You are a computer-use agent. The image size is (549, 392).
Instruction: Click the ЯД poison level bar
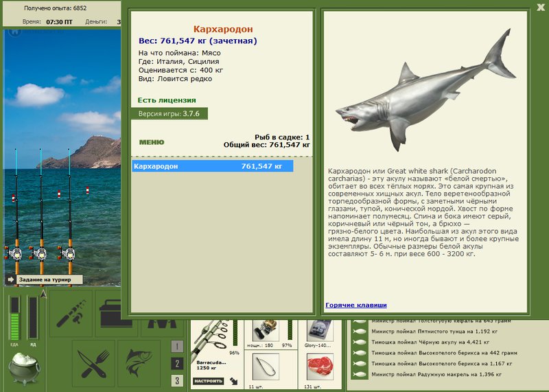[32, 318]
